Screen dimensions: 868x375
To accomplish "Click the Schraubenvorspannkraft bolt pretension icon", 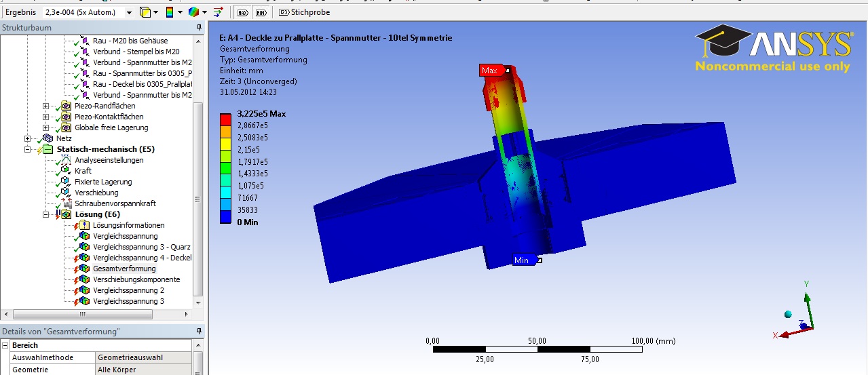I will [66, 203].
